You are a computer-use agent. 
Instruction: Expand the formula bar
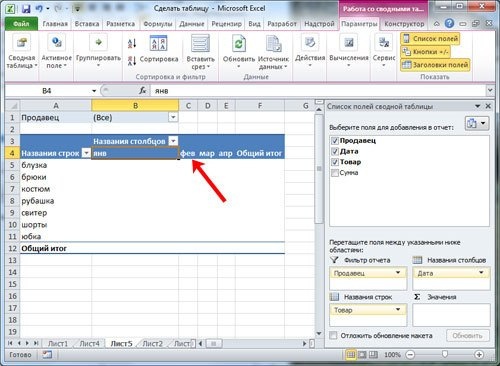tap(490, 90)
